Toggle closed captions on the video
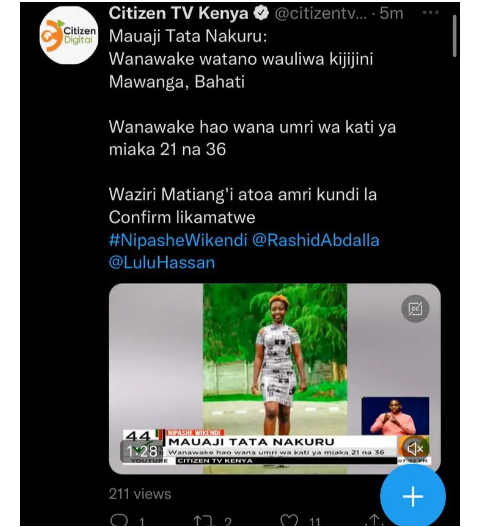The image size is (480, 527). (415, 309)
